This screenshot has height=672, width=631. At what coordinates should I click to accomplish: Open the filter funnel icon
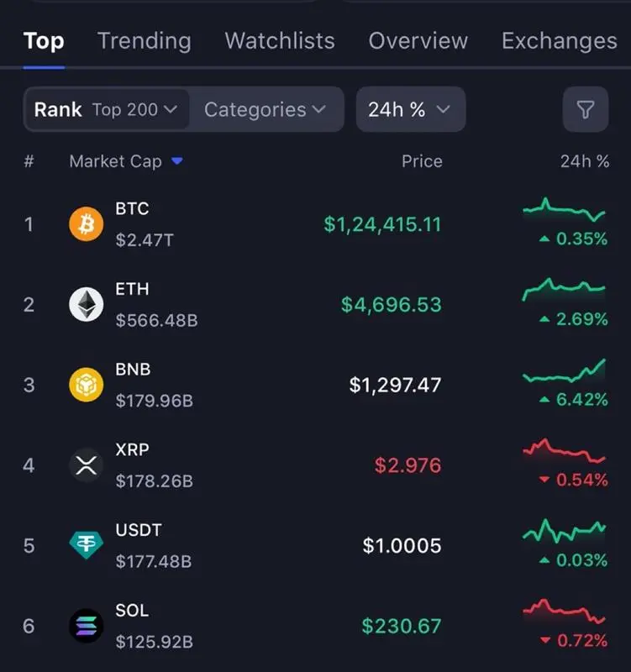click(585, 110)
